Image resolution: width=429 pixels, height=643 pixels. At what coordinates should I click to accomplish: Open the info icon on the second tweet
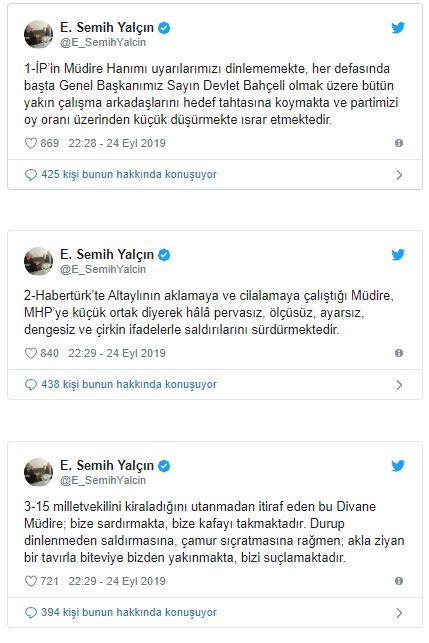pos(399,353)
